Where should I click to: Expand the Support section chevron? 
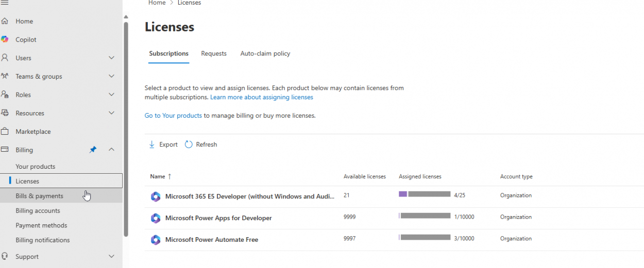pos(111,256)
